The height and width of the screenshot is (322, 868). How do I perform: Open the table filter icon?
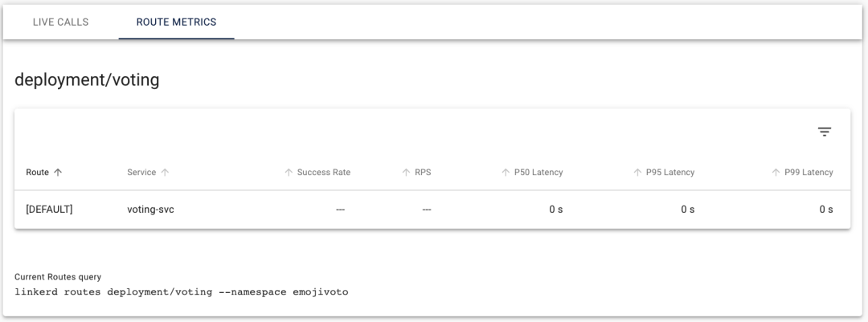825,132
